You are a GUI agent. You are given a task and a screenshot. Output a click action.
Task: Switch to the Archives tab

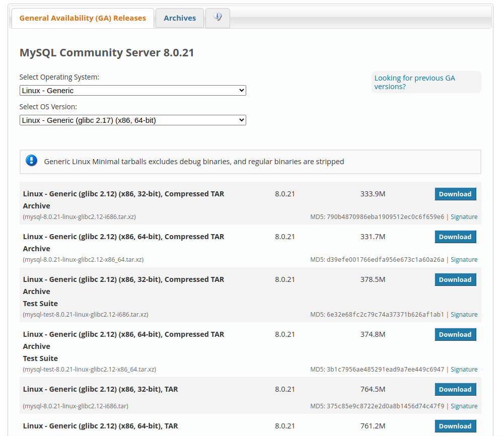[x=180, y=18]
